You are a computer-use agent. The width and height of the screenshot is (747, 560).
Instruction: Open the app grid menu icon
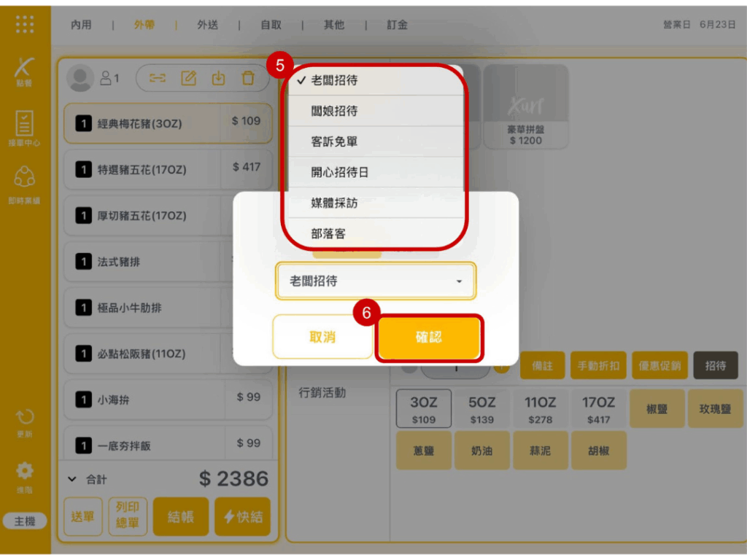(25, 24)
